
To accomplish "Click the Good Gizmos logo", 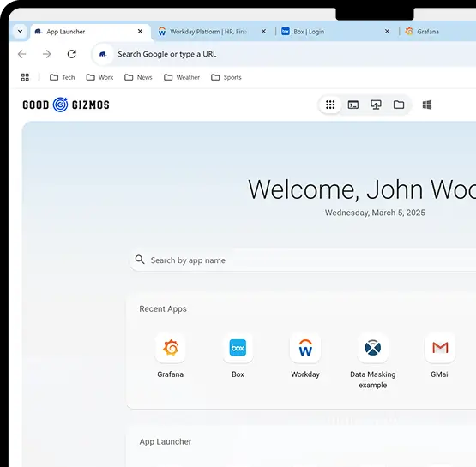I will click(x=66, y=105).
